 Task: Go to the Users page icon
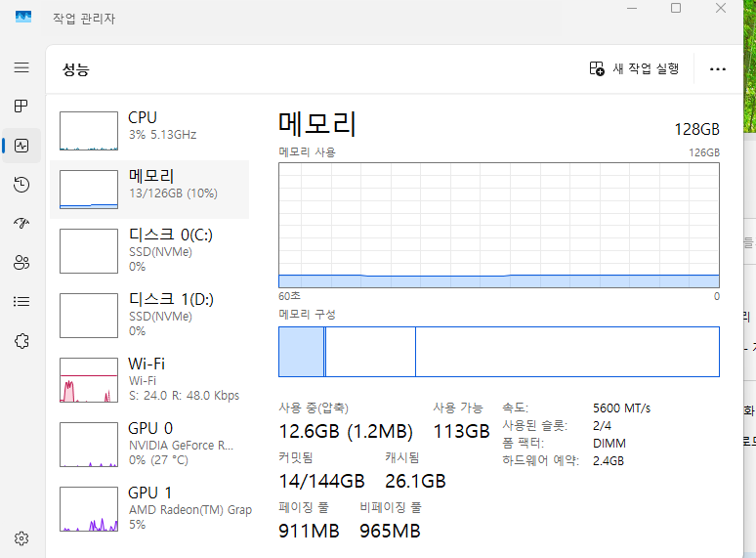tap(21, 262)
